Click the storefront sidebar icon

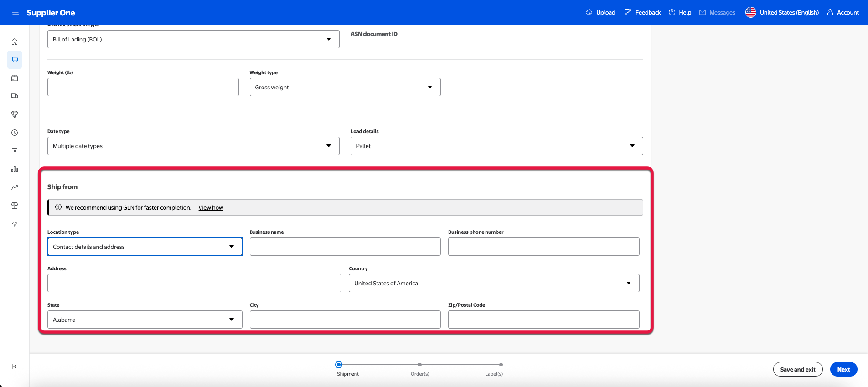15,206
